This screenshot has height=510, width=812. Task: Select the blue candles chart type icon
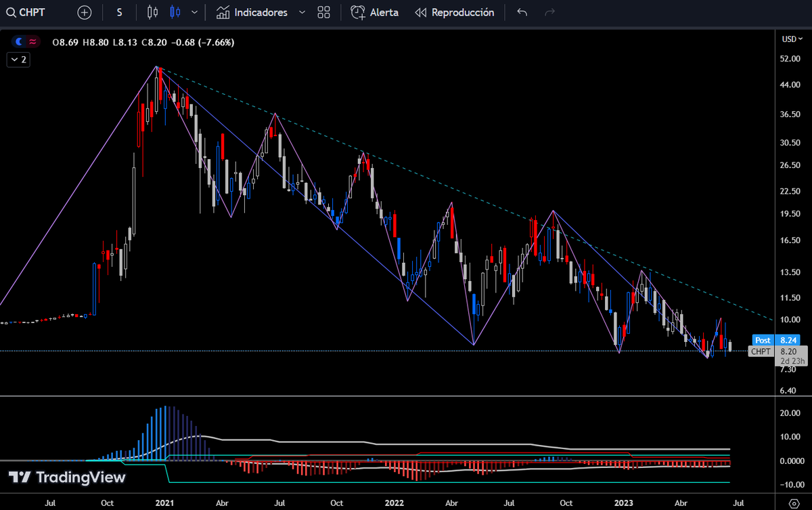[175, 12]
